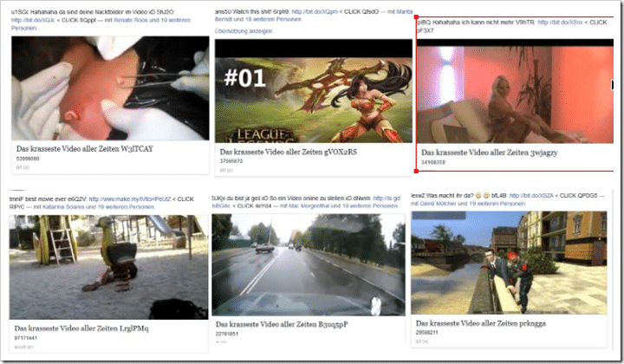Viewport: 624px width, 364px height.
Task: Click the number 34168359 under 3wjagzy
Action: coord(433,162)
